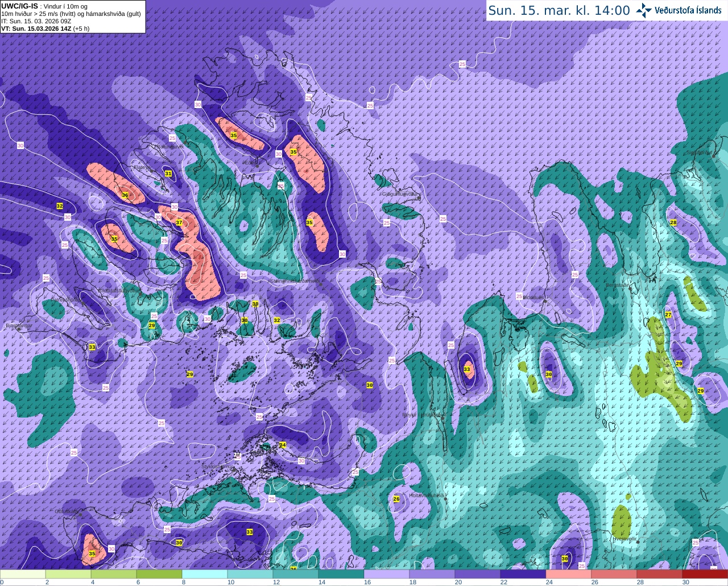Click the legend tick value '16'

(x=367, y=582)
